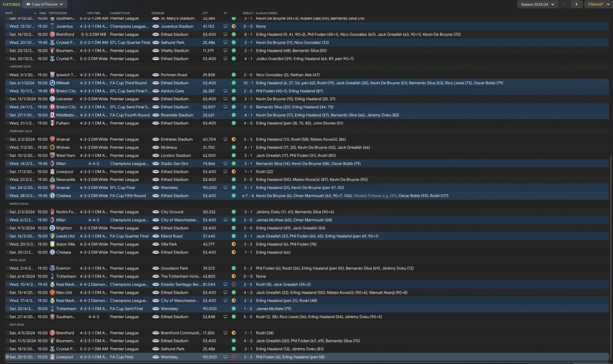This screenshot has height=364, width=613.
Task: Select the Leicester fixture row circle
Action: [x=7, y=99]
